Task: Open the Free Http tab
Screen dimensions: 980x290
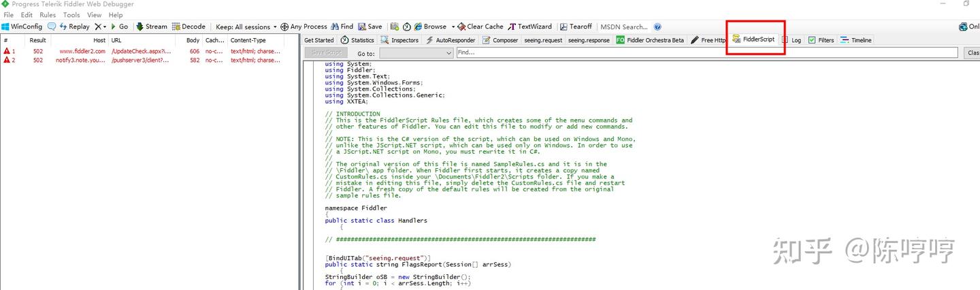Action: (x=708, y=40)
